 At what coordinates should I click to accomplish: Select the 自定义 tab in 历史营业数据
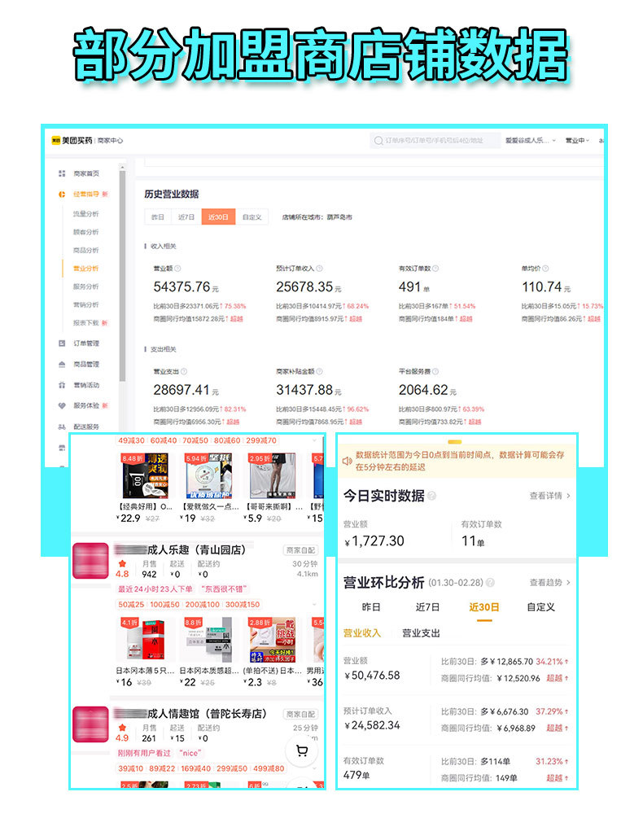pyautogui.click(x=252, y=217)
